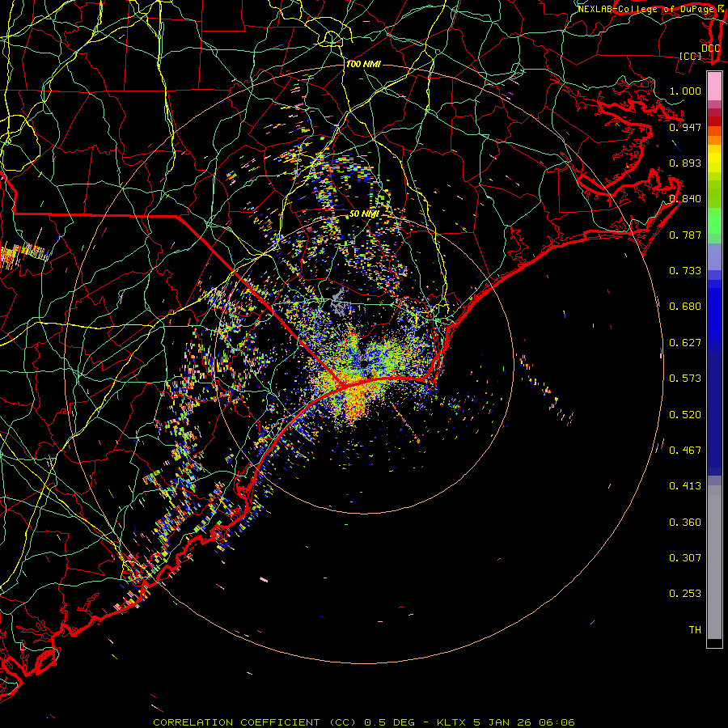Screen dimensions: 728x728
Task: Click the 0.893 legend value
Action: (685, 163)
